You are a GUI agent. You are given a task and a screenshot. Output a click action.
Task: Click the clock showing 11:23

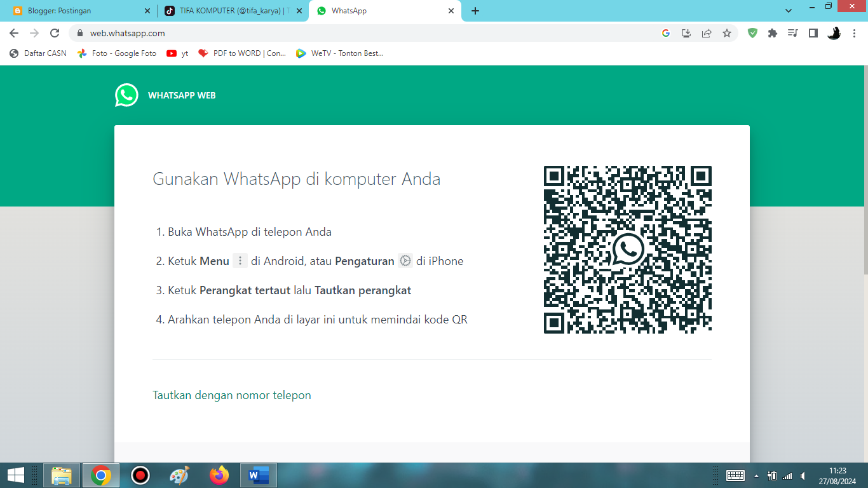click(x=838, y=471)
